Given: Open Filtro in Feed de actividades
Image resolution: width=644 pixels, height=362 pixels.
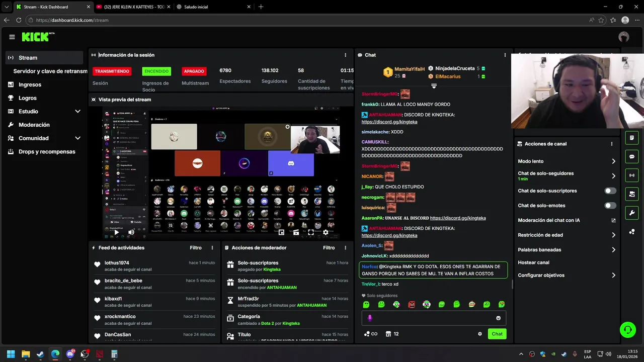Looking at the screenshot, I should tap(196, 248).
